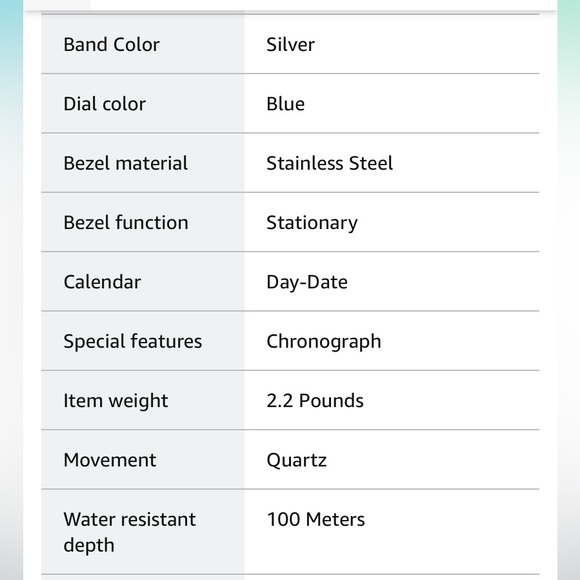Click the Chronograph feature value
Screen dimensions: 580x580
click(324, 342)
